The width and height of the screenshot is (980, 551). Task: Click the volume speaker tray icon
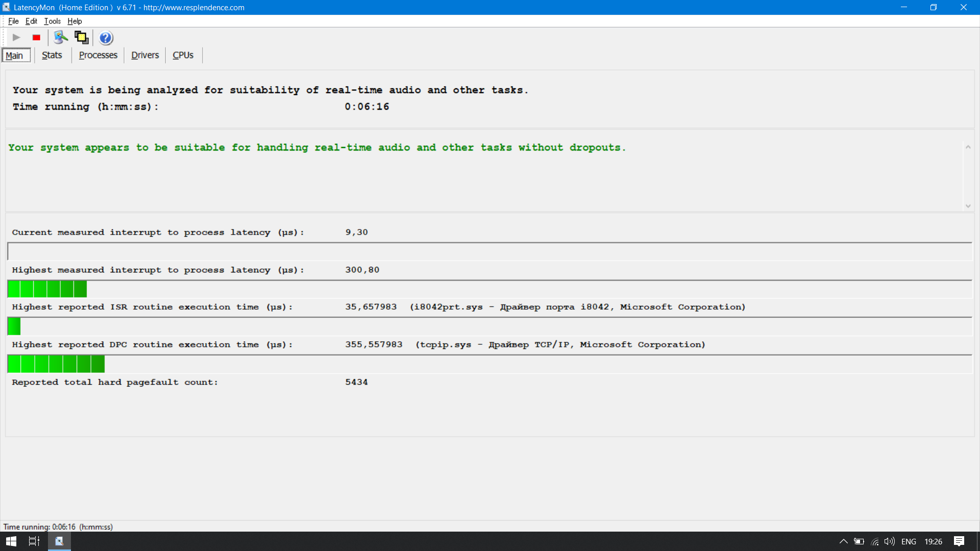point(890,541)
